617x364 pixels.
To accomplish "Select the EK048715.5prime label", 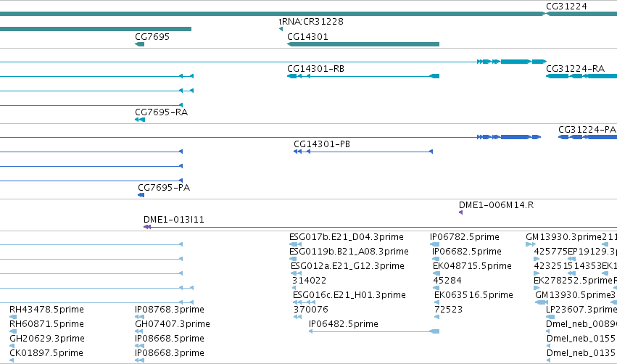I will click(x=472, y=266).
